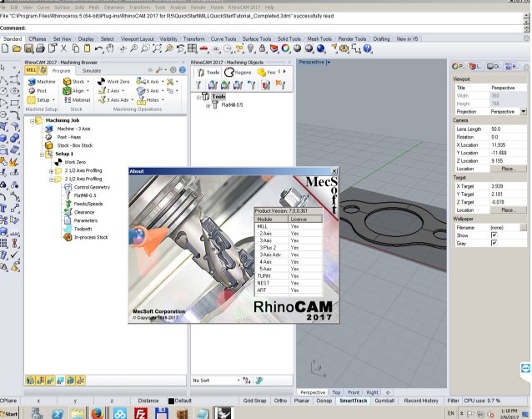Viewport: 532px width, 419px height.
Task: Launch Firefox from the Windows taskbar
Action: coord(97,412)
